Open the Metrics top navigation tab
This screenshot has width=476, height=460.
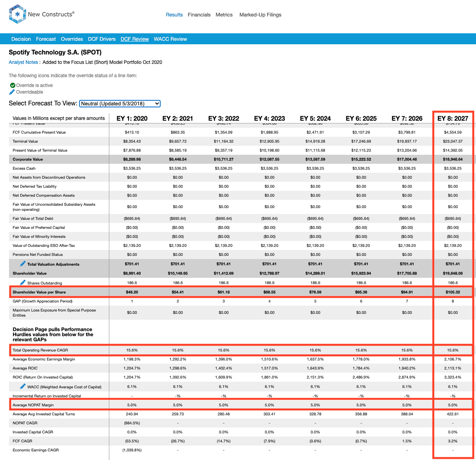pos(224,15)
